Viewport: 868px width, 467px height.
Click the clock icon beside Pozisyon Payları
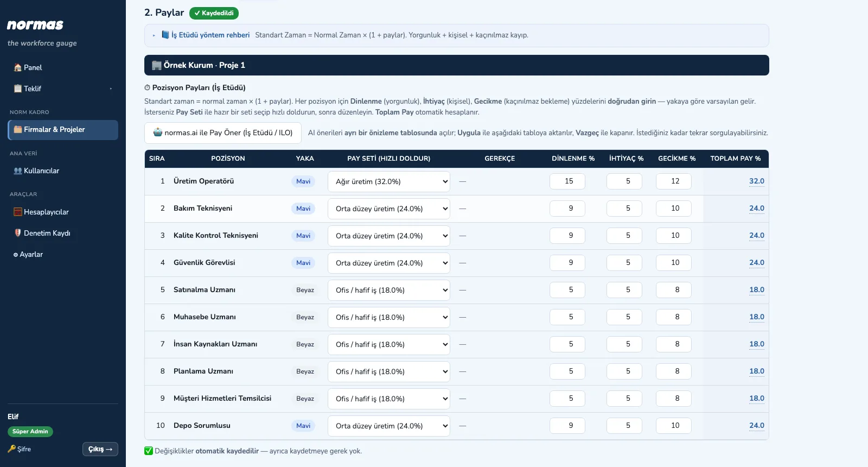pyautogui.click(x=147, y=87)
